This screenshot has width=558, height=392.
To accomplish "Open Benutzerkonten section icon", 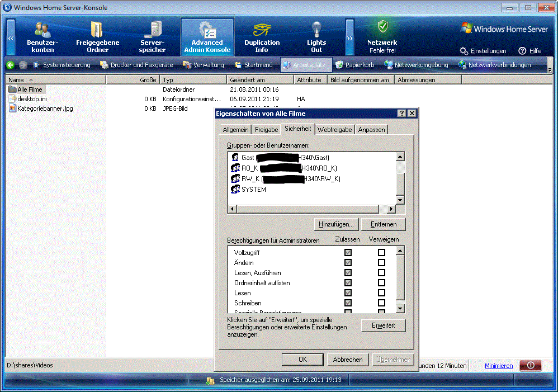I will pyautogui.click(x=42, y=37).
